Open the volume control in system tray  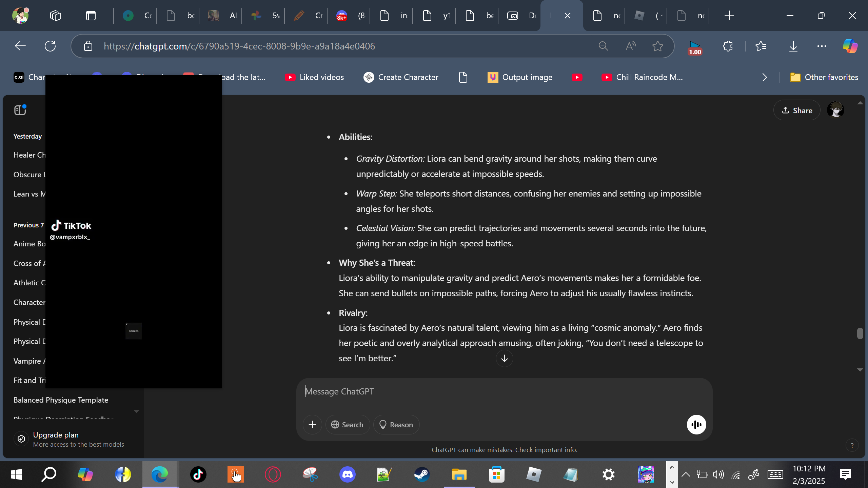pyautogui.click(x=718, y=474)
